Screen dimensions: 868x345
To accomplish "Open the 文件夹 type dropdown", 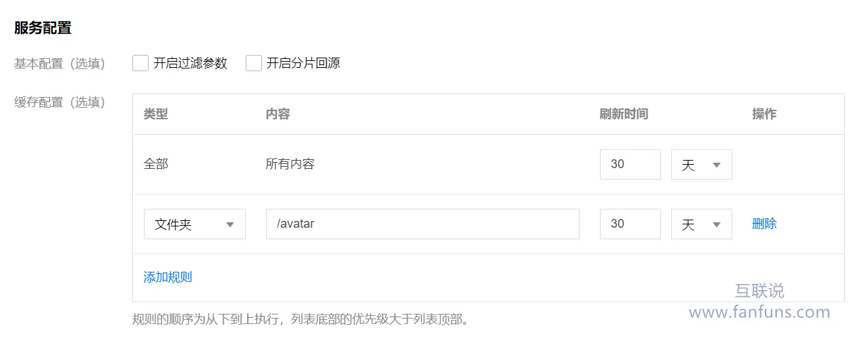I will click(195, 224).
